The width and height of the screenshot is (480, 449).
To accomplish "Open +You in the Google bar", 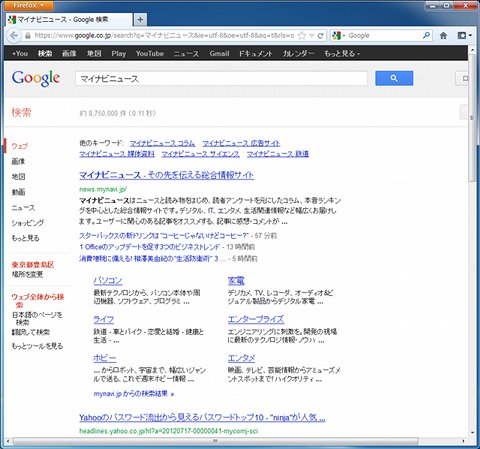I will point(20,53).
